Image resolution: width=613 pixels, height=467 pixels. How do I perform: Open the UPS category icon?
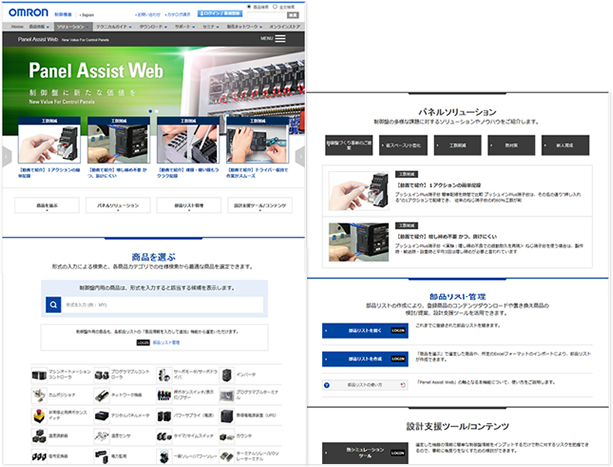coord(227,416)
